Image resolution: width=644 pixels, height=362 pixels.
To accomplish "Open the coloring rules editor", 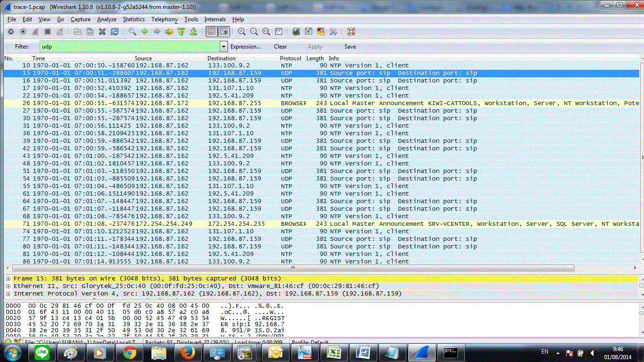I will 321,32.
